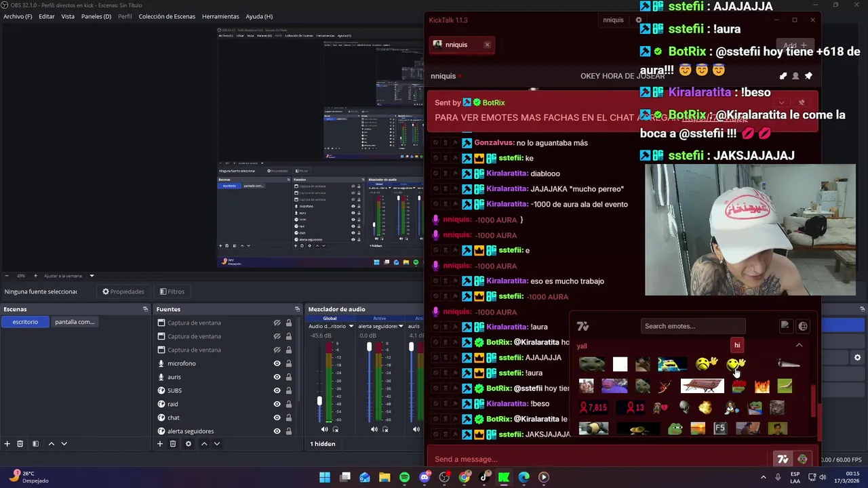868x488 pixels.
Task: Select the escritorio scene
Action: coord(25,322)
